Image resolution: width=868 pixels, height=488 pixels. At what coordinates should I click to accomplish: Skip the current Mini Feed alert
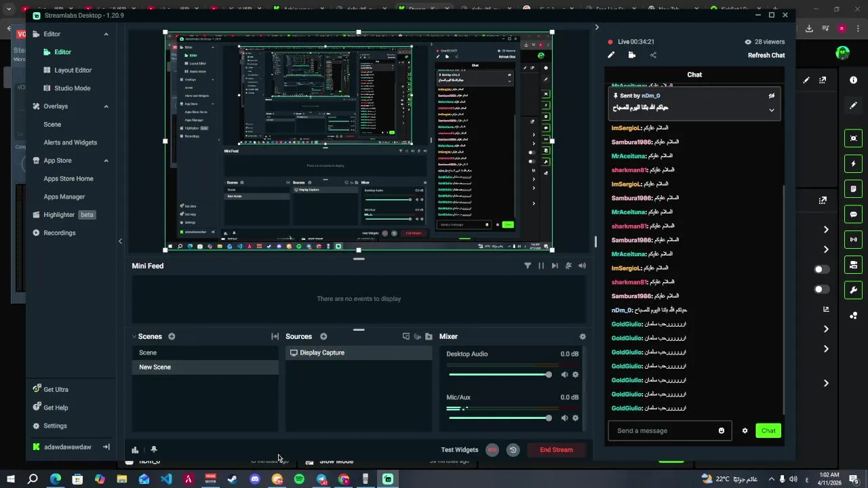(x=555, y=266)
